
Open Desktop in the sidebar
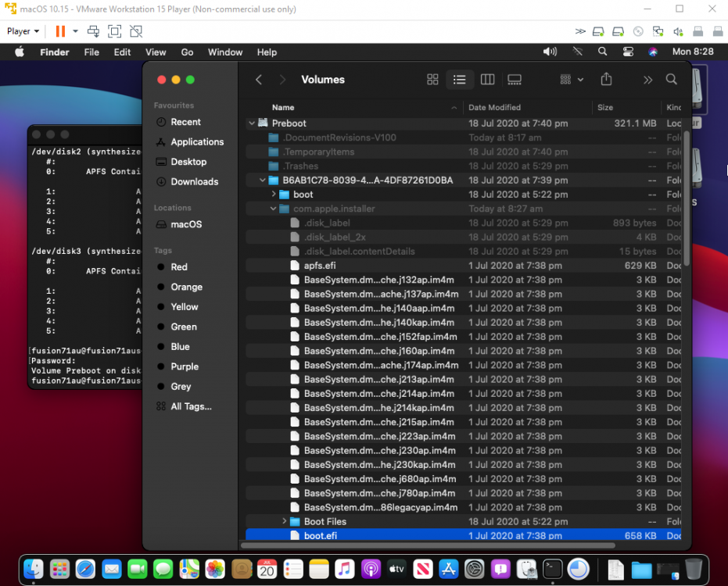point(188,162)
